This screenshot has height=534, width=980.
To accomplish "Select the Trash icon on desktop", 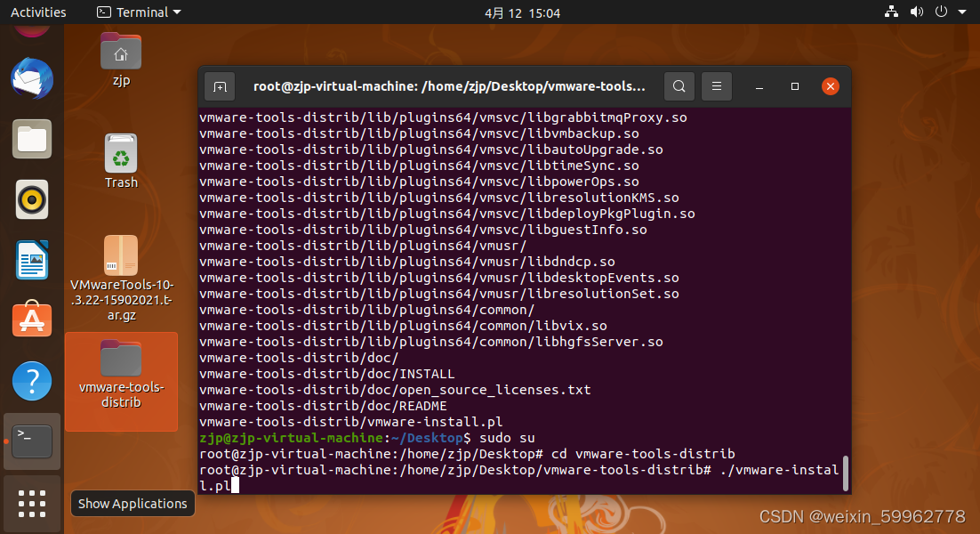I will 121,161.
